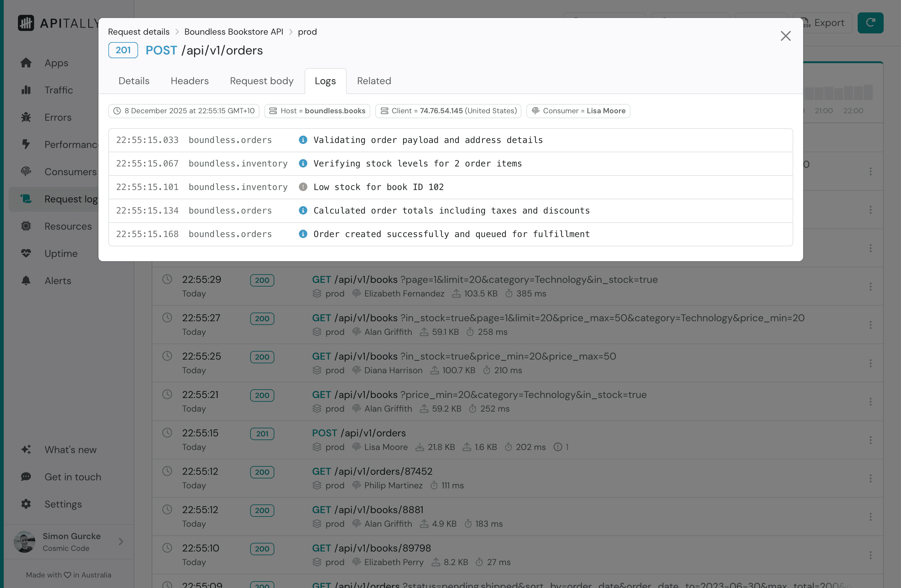
Task: Switch to the Headers tab
Action: [x=189, y=80]
